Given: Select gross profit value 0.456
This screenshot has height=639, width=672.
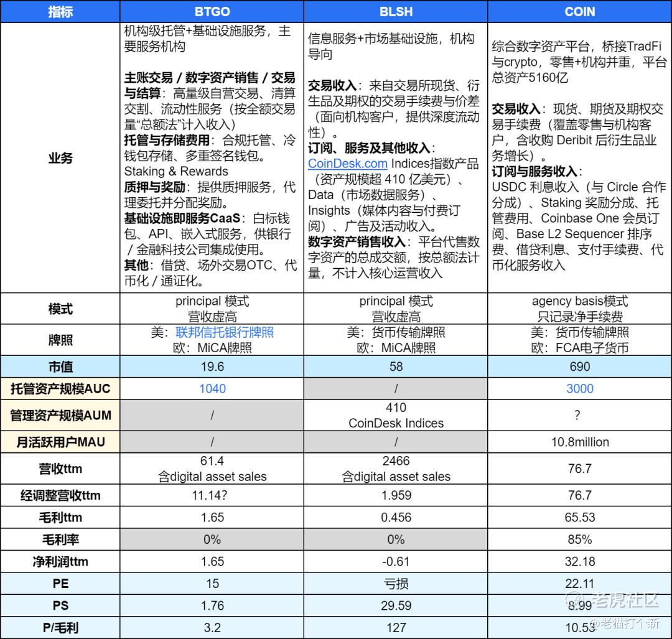Looking at the screenshot, I should 396,517.
